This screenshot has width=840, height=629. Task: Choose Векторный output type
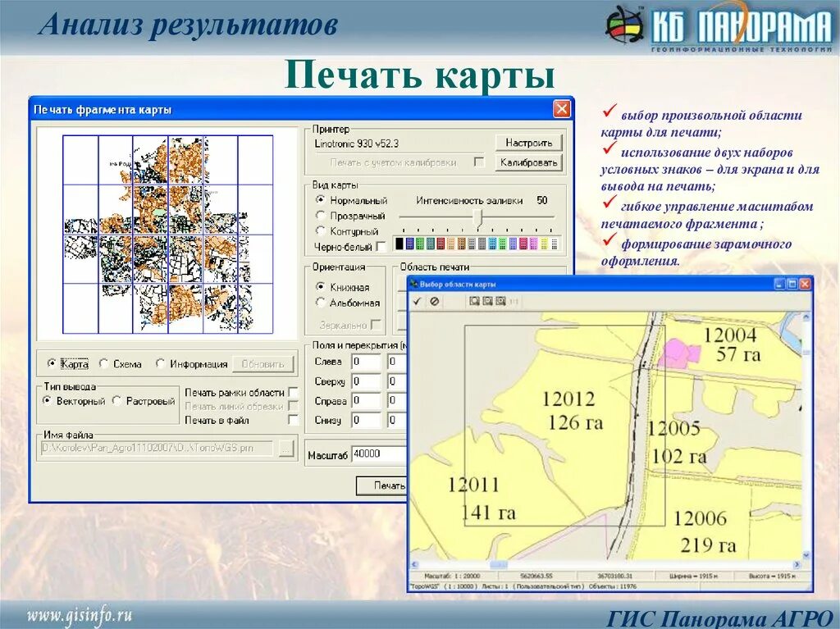pyautogui.click(x=47, y=401)
